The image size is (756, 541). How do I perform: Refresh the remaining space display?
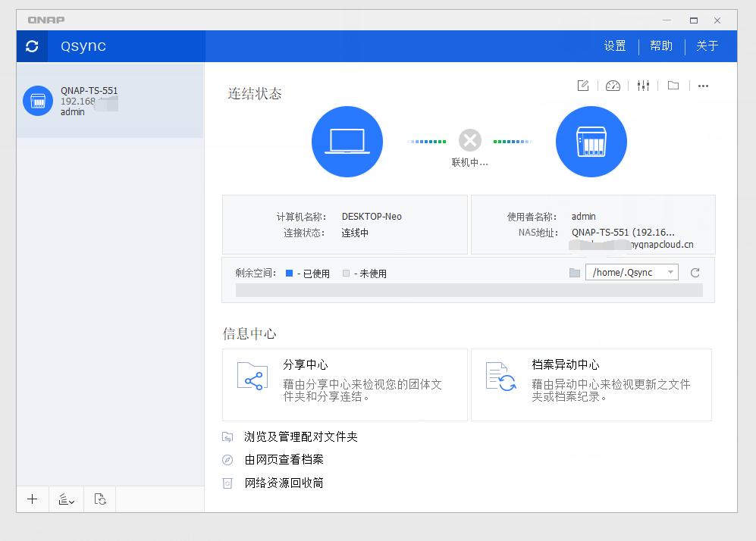(x=695, y=272)
